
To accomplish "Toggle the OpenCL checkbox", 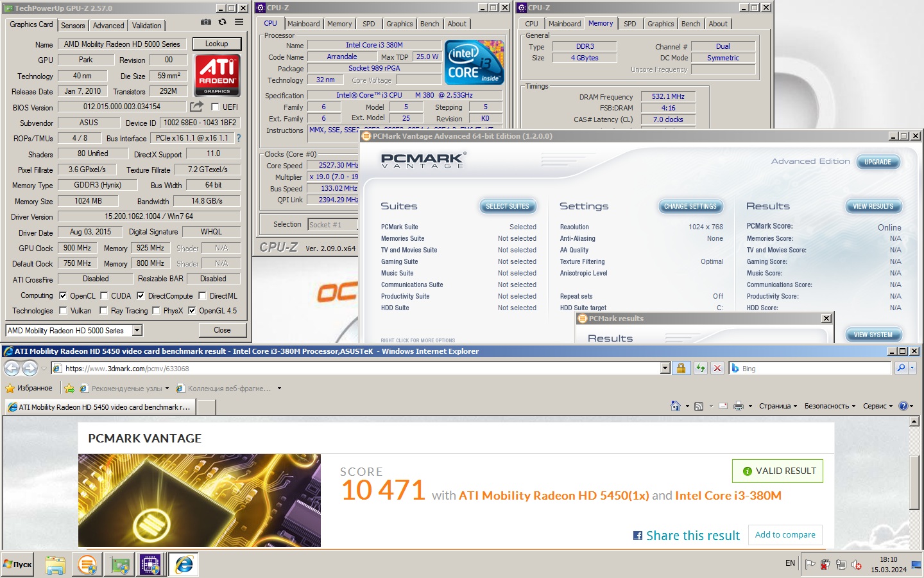I will (x=63, y=296).
